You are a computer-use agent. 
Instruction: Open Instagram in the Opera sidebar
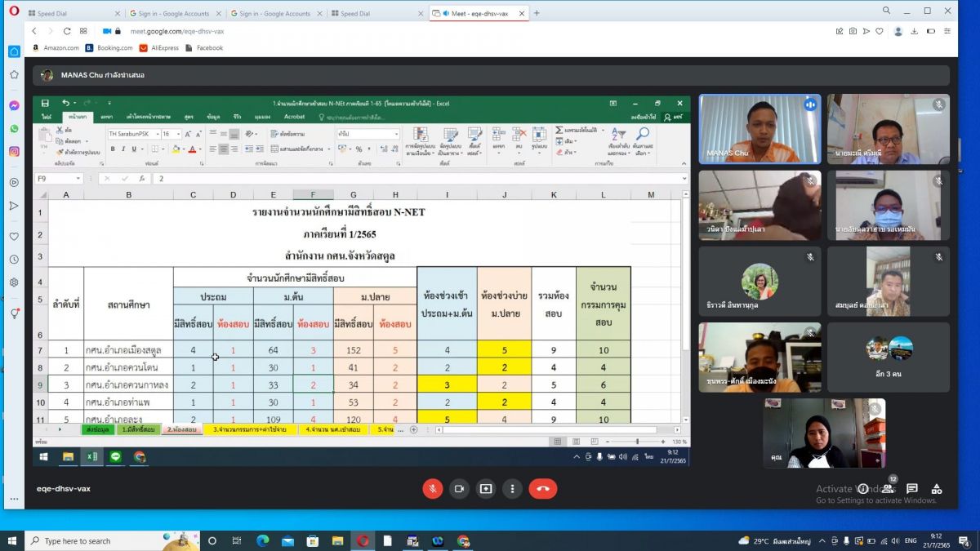point(14,151)
